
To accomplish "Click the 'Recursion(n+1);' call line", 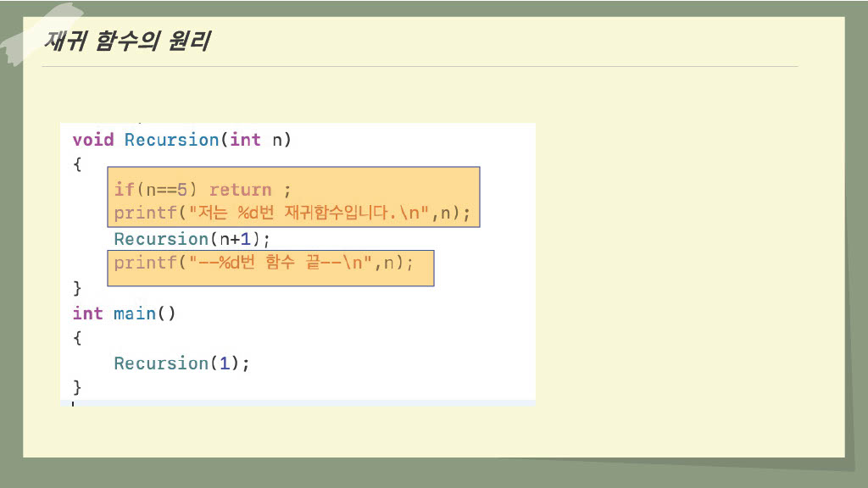I will 192,239.
